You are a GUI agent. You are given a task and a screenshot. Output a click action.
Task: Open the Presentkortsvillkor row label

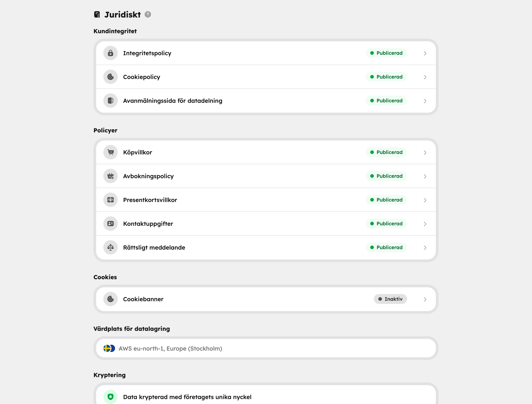[150, 200]
